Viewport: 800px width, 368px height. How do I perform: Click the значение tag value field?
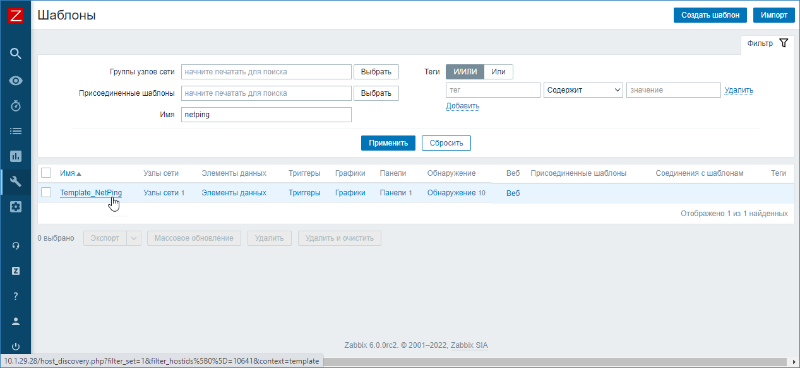(673, 90)
